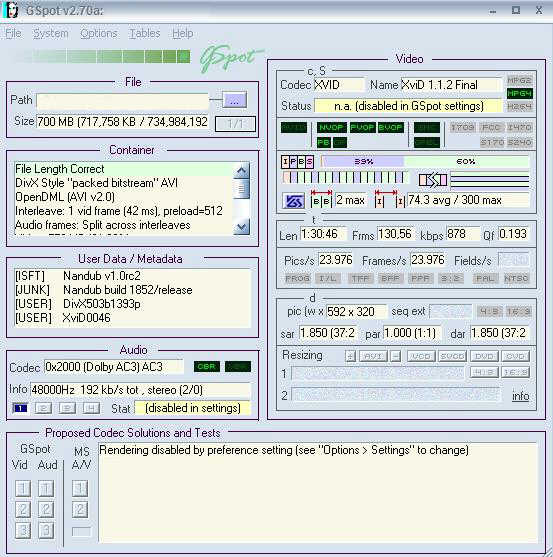Click the MPG2 codec indicator
553x557 pixels.
tap(519, 80)
